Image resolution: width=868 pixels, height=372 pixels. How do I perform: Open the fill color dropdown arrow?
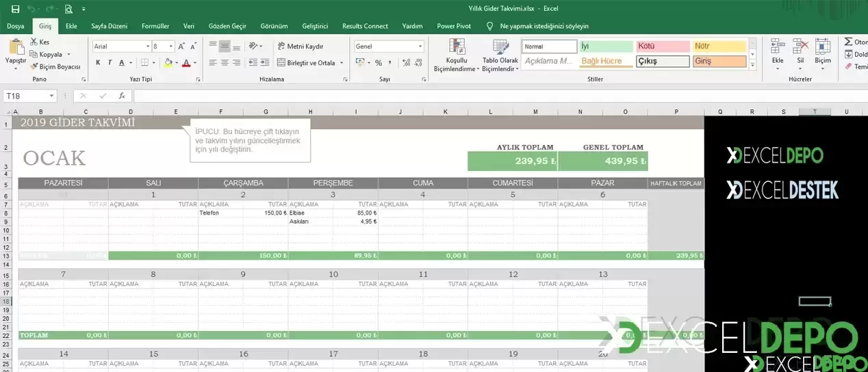point(176,63)
